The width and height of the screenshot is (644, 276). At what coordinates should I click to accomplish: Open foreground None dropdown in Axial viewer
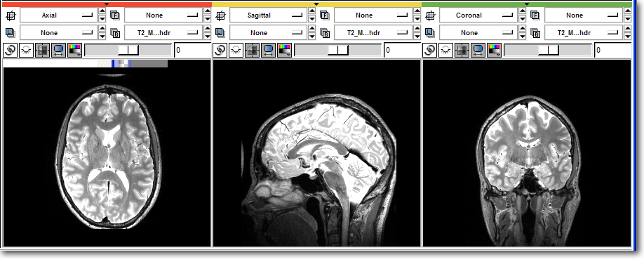163,15
